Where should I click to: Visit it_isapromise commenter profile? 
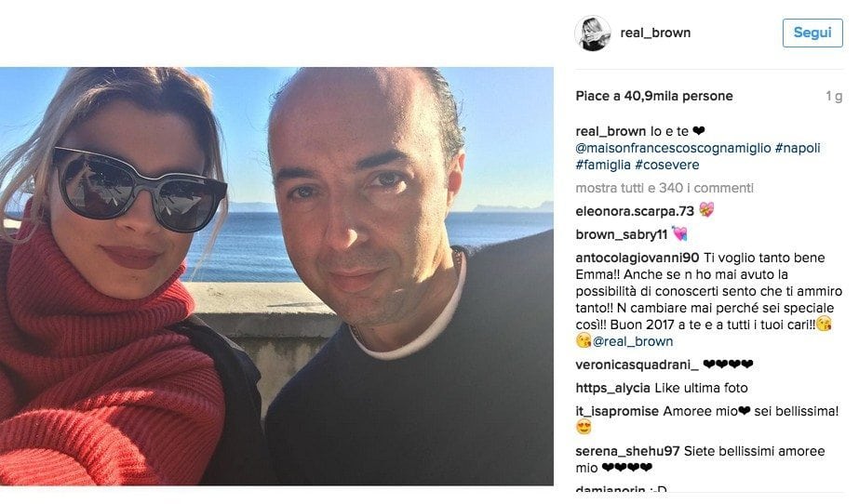pyautogui.click(x=617, y=411)
